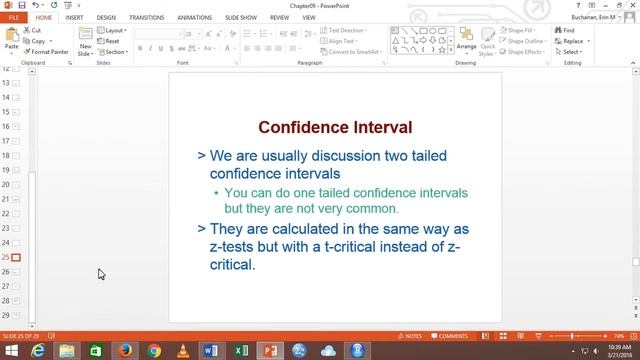This screenshot has width=640, height=360.
Task: Select slide 26 thumbnail in outline
Action: coord(16,272)
